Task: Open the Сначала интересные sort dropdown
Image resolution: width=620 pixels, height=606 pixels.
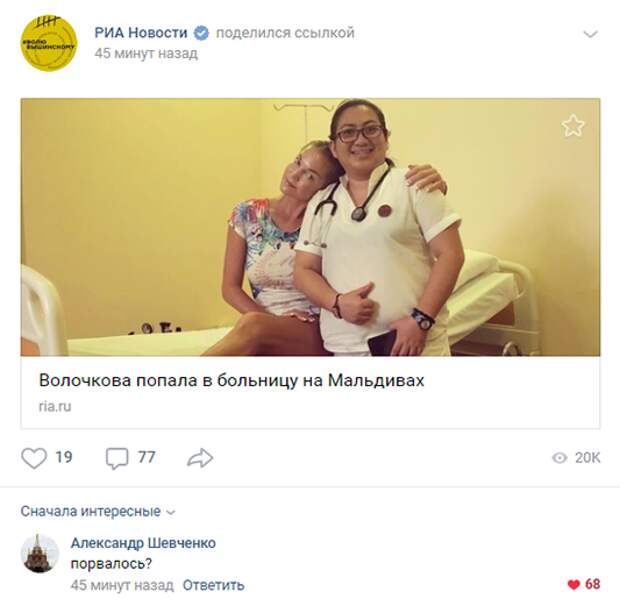Action: pyautogui.click(x=98, y=511)
